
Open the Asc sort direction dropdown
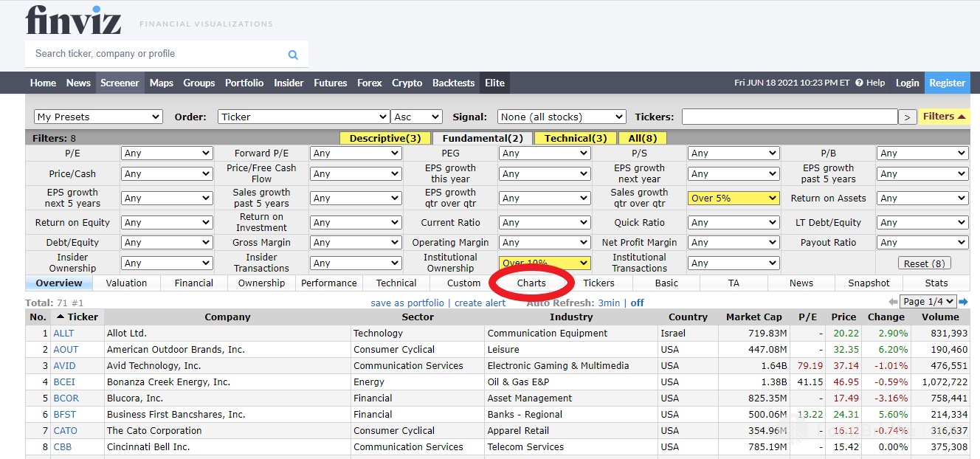pos(416,117)
